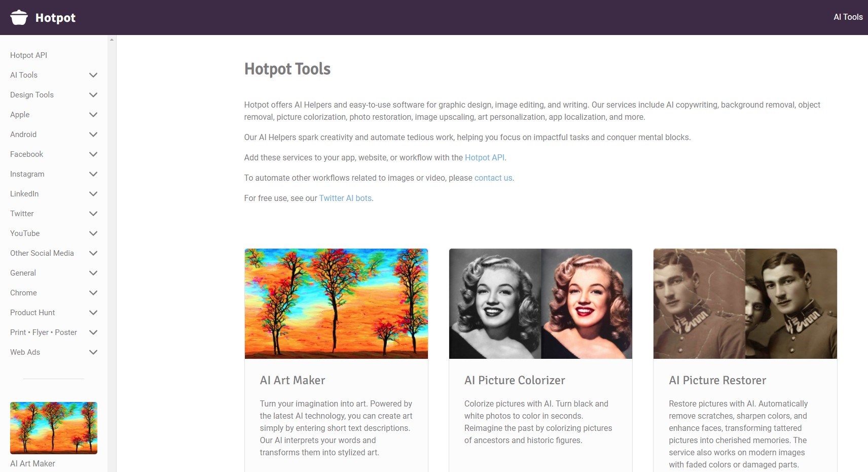The height and width of the screenshot is (472, 868).
Task: Follow the Hotpot API inline link
Action: click(484, 157)
